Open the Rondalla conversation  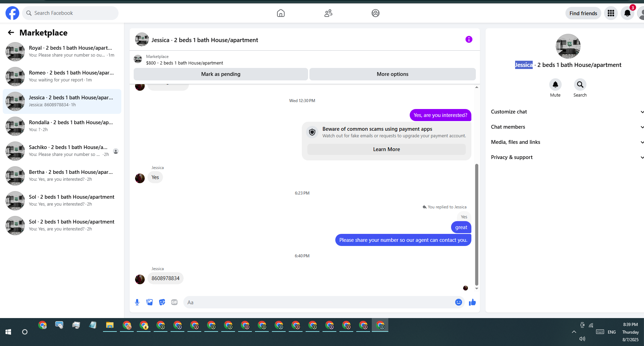point(62,126)
